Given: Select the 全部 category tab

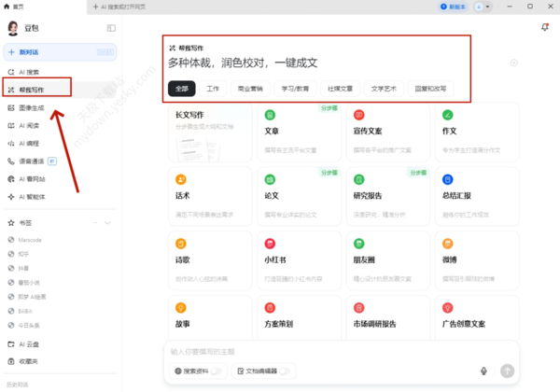Looking at the screenshot, I should pos(182,89).
